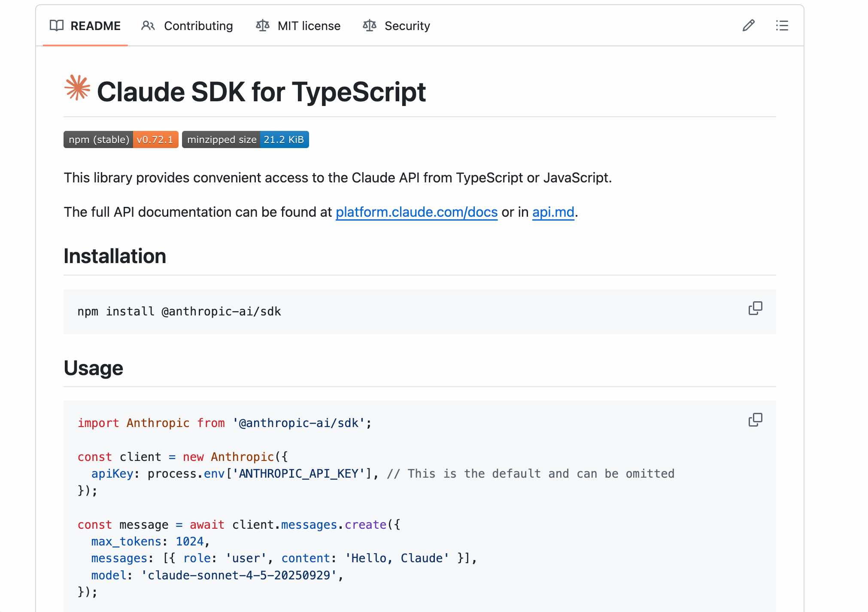Screen dimensions: 868x612
Task: Select the MIT license tab
Action: [309, 26]
